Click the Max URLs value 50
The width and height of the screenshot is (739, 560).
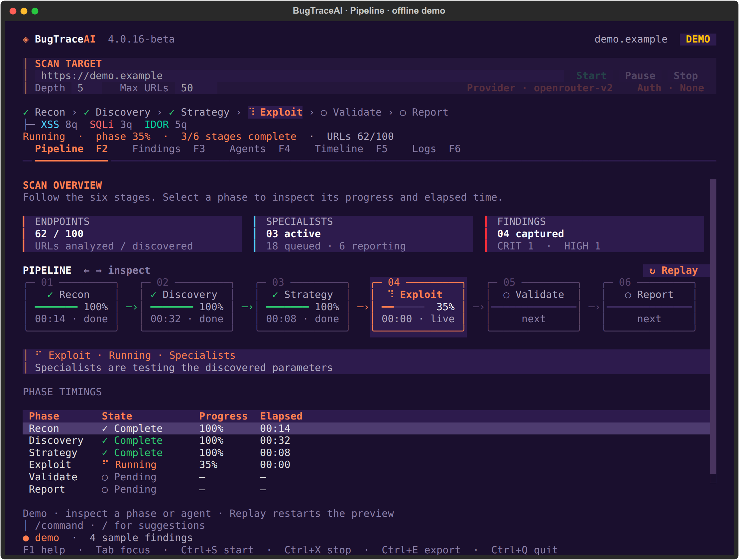[x=196, y=88]
